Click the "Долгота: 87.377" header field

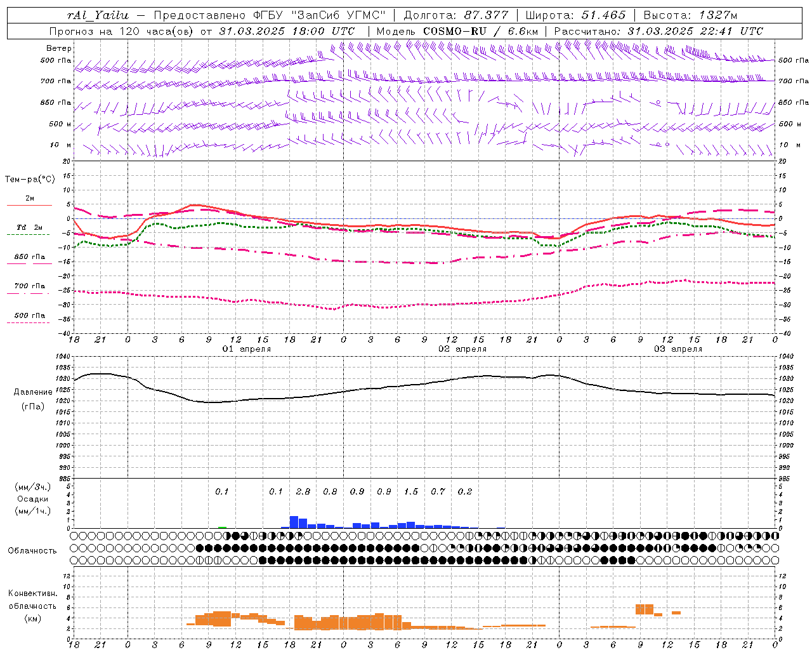[x=455, y=15]
